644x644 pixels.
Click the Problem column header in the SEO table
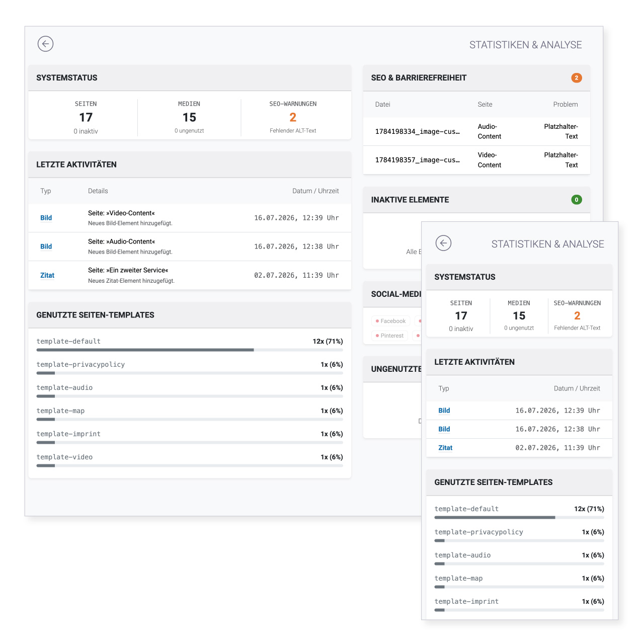tap(566, 105)
